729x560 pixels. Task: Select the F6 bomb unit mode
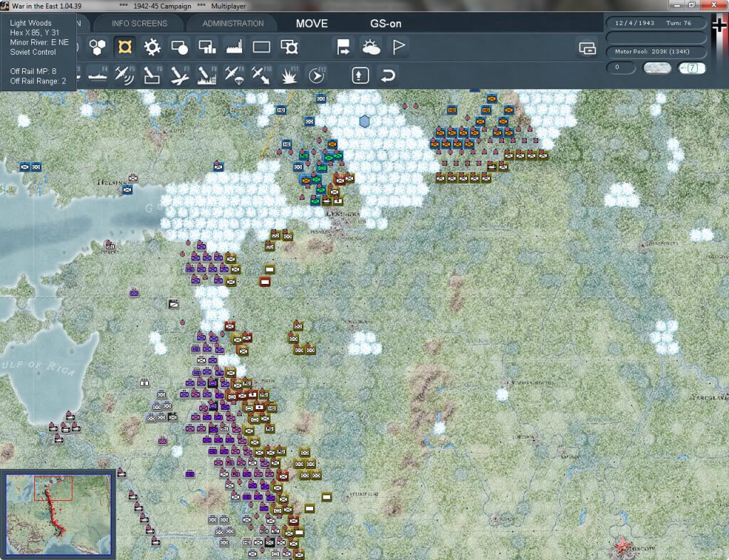(x=152, y=75)
